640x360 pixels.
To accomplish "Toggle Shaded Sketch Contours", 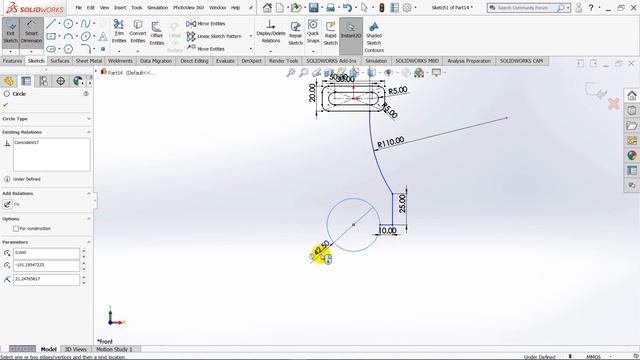I will (x=374, y=37).
